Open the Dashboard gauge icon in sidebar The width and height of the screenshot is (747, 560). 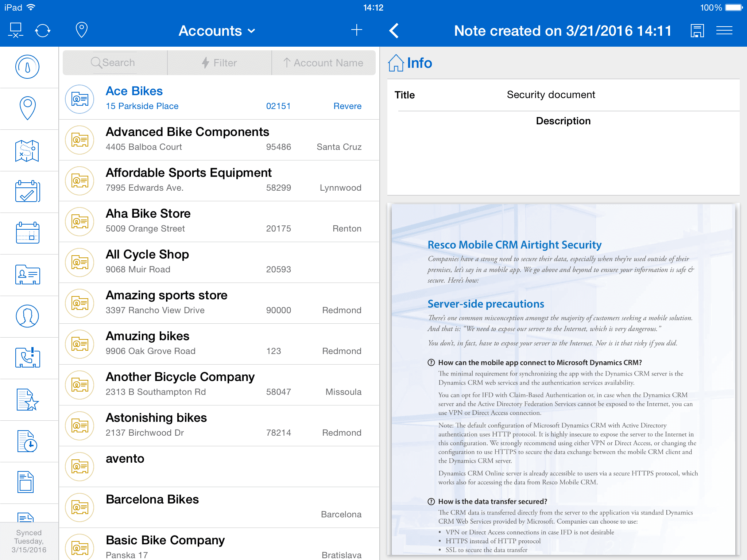point(29,67)
